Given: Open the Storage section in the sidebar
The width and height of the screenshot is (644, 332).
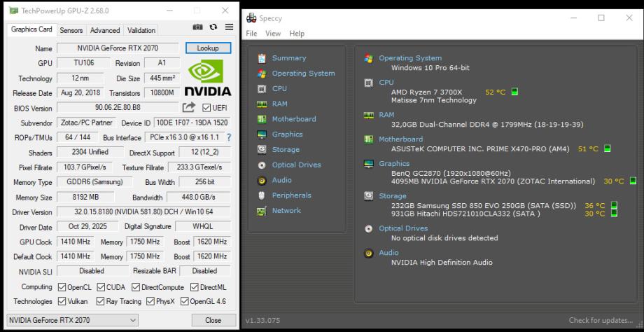Looking at the screenshot, I should 285,149.
